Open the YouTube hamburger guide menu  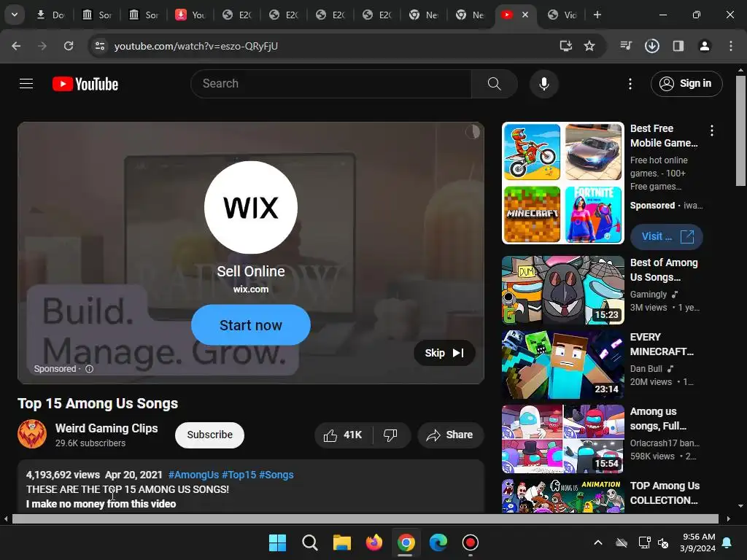(x=26, y=84)
